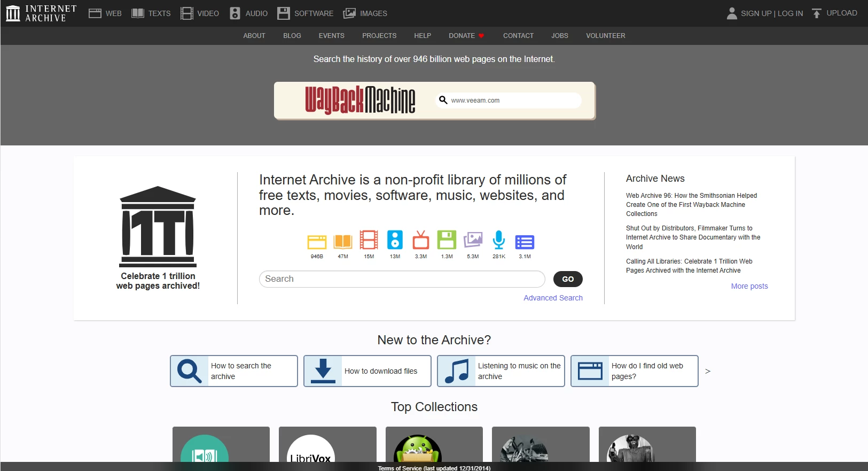Open the Jobs page

tap(560, 36)
